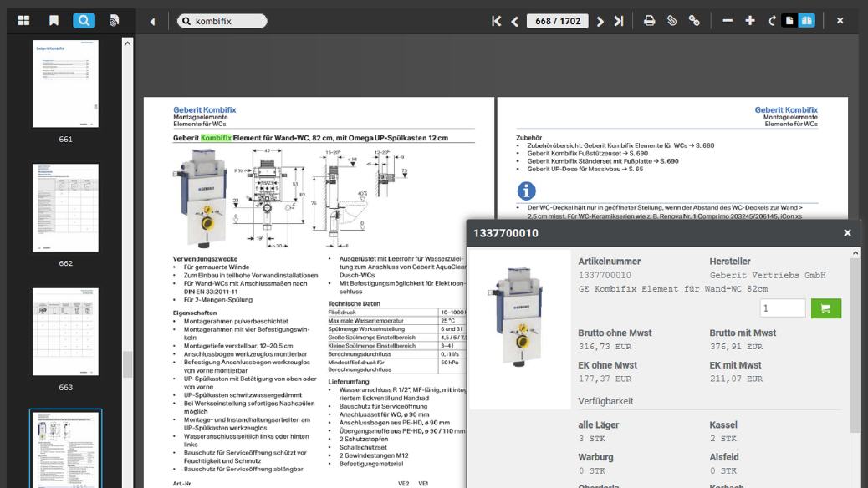Screen dimensions: 868x488
Task: Click the Technische Daten heading
Action: [355, 303]
